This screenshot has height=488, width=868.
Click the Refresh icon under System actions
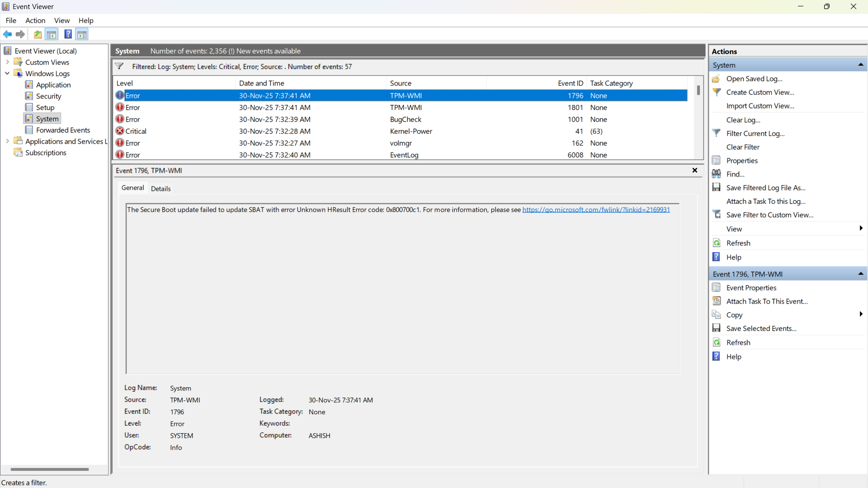click(x=717, y=243)
